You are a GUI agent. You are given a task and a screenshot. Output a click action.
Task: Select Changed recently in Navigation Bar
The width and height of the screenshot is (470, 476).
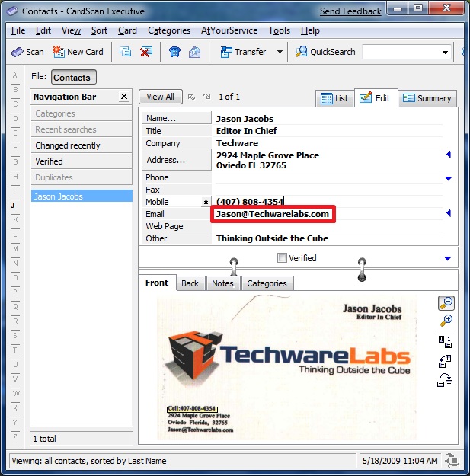[82, 145]
